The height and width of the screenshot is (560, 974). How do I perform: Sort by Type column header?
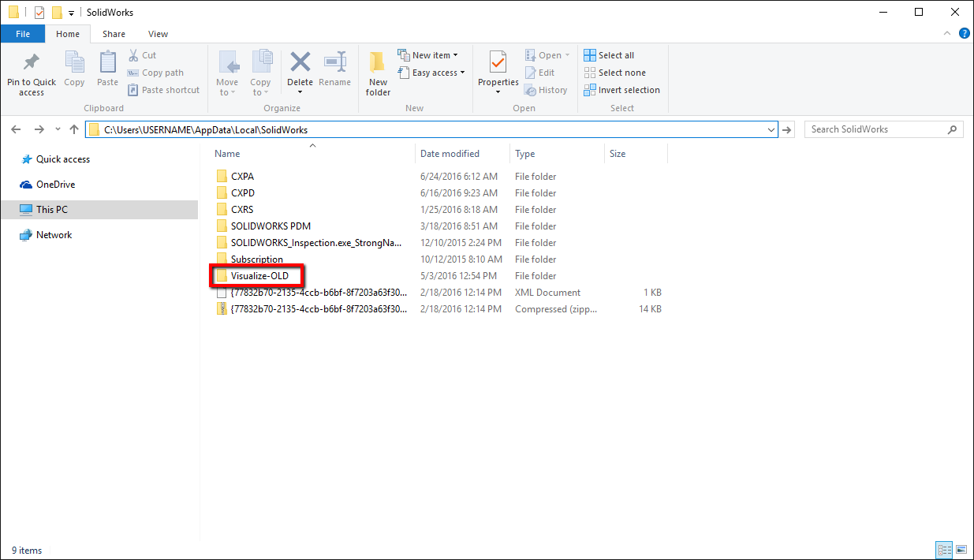click(557, 154)
